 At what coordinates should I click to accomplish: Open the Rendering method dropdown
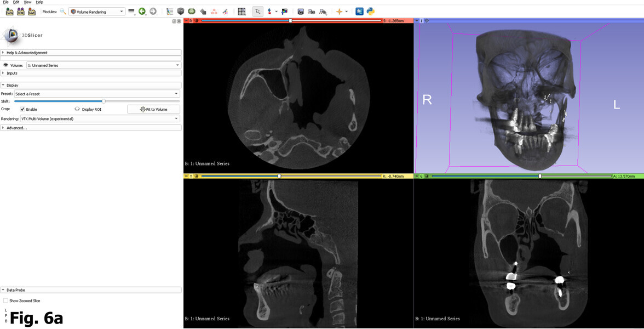100,118
